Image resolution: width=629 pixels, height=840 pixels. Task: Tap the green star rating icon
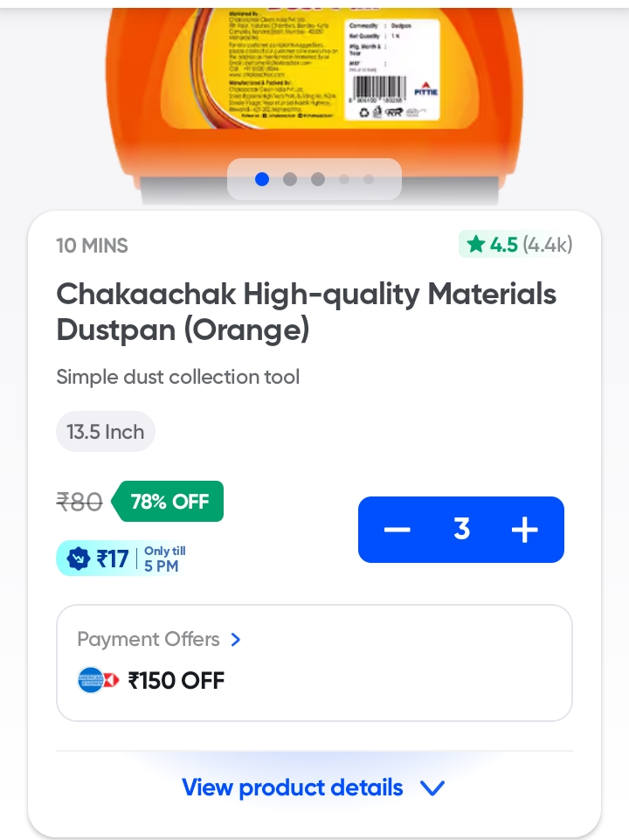pyautogui.click(x=475, y=245)
